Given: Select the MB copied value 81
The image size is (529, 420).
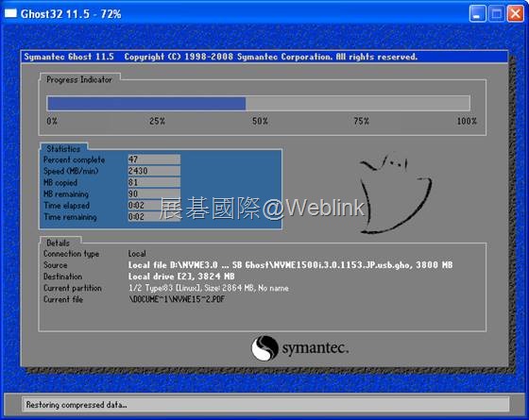Looking at the screenshot, I should pos(154,182).
